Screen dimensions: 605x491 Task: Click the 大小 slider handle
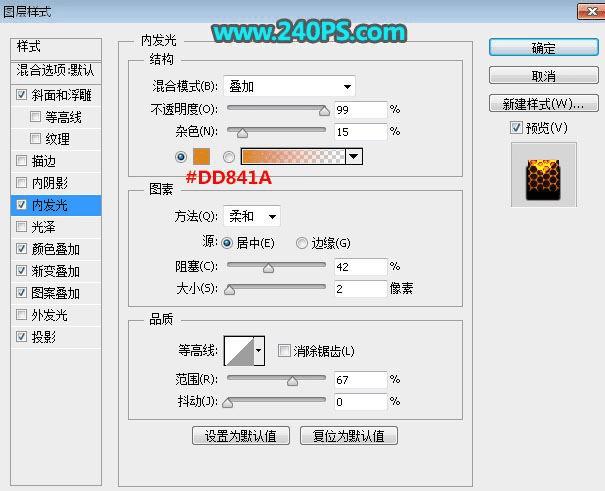click(x=230, y=290)
